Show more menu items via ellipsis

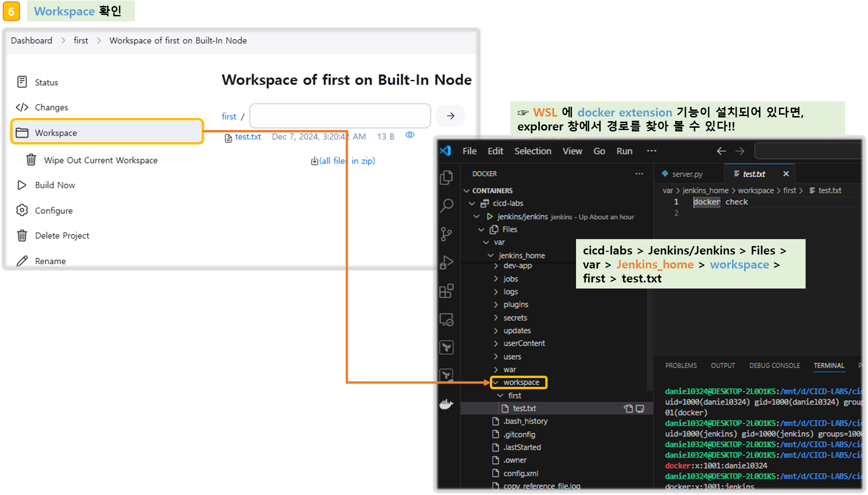[x=651, y=151]
